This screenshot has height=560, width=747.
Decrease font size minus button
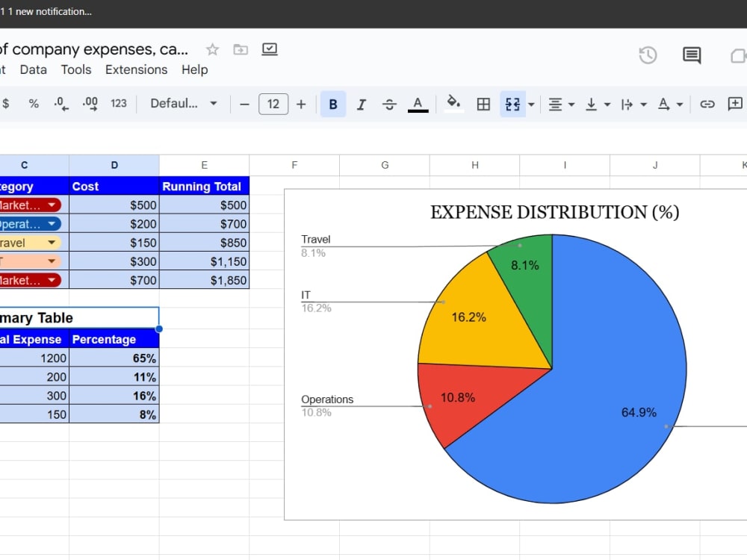tap(244, 105)
